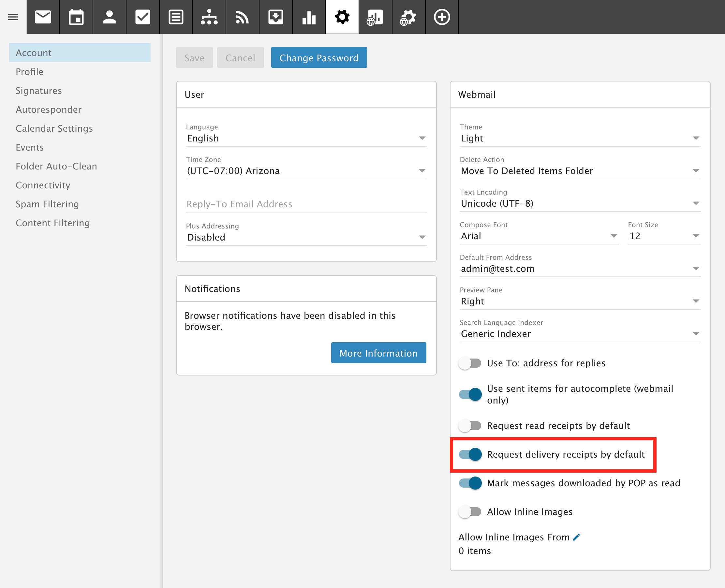Toggle Use sent items for autocomplete
725x588 pixels.
click(x=470, y=394)
